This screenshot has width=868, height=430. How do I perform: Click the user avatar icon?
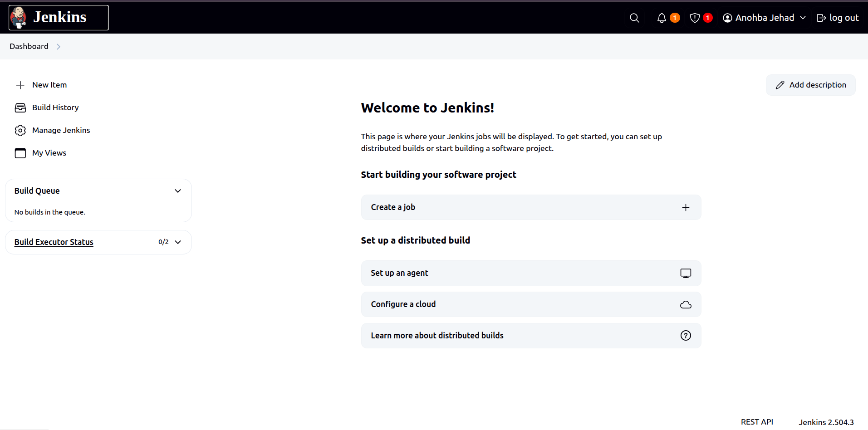pos(727,18)
